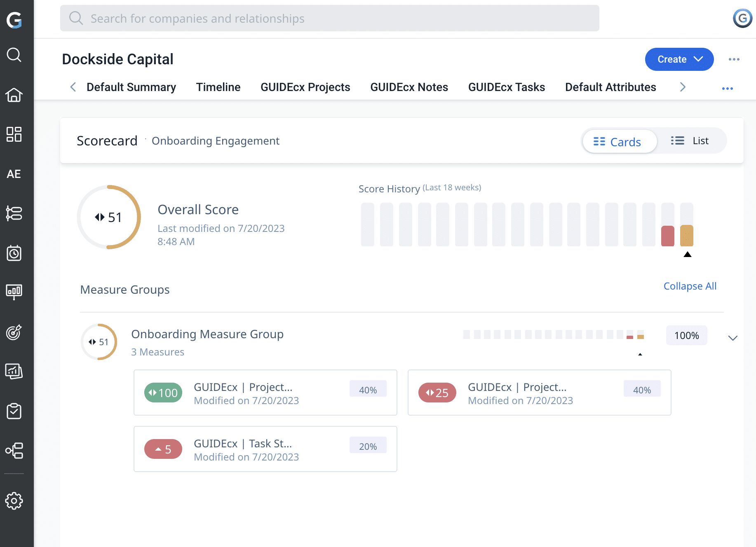Expand the Create button dropdown
The image size is (756, 547).
click(x=698, y=59)
